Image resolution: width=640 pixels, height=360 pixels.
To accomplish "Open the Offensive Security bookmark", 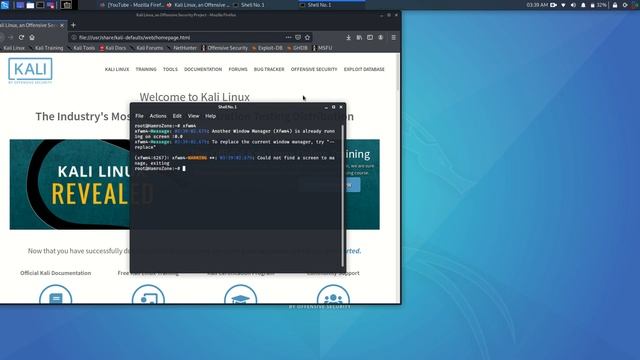I will (x=225, y=48).
